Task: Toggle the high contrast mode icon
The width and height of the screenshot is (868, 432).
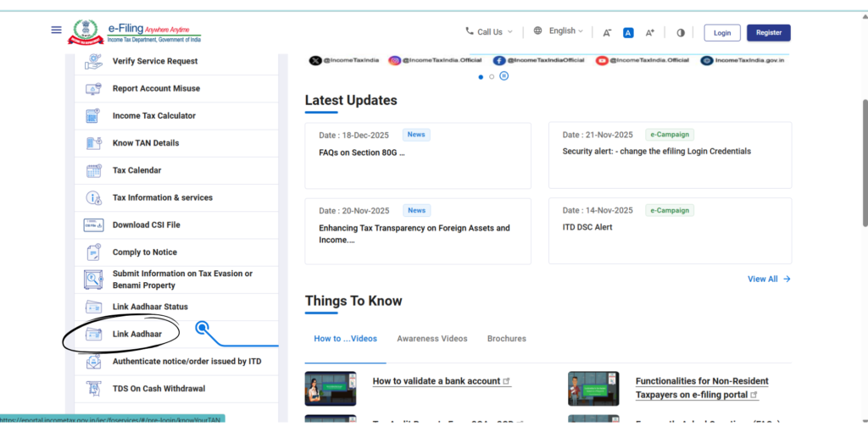Action: tap(680, 33)
